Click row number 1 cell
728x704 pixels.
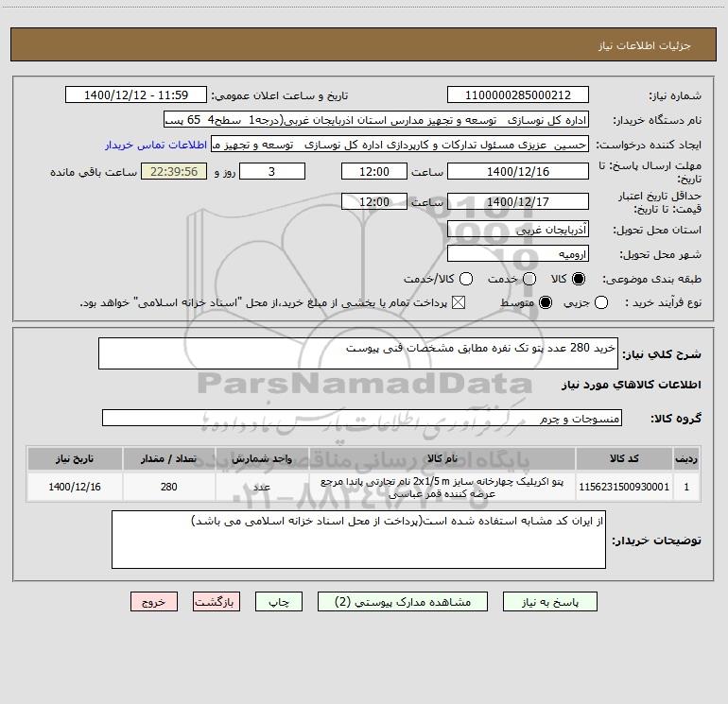pyautogui.click(x=686, y=487)
